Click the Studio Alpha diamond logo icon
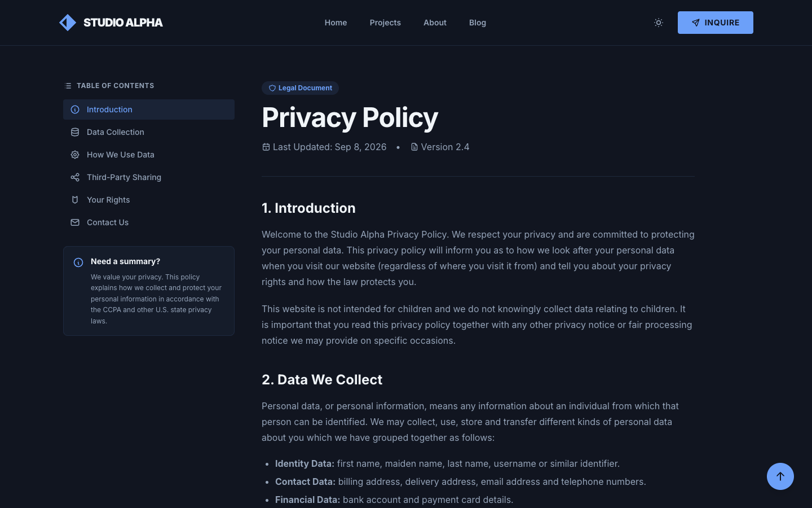 pyautogui.click(x=68, y=23)
